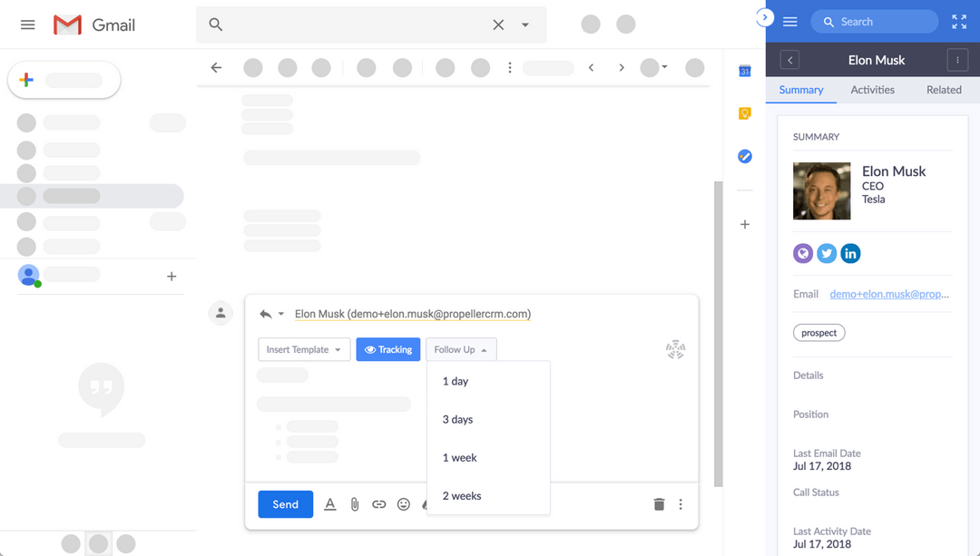This screenshot has height=556, width=980.
Task: Switch to the Related tab
Action: 944,90
